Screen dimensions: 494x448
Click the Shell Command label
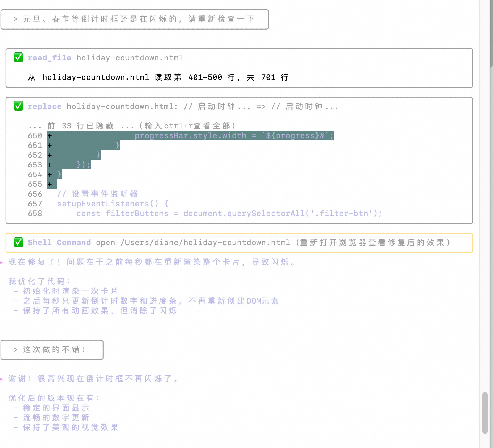(59, 242)
